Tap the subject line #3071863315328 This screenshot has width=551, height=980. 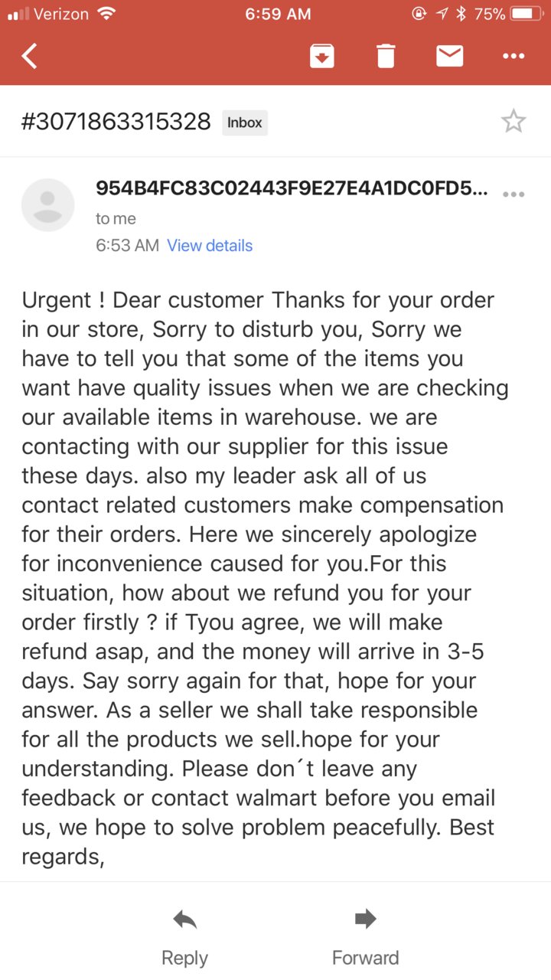[116, 122]
